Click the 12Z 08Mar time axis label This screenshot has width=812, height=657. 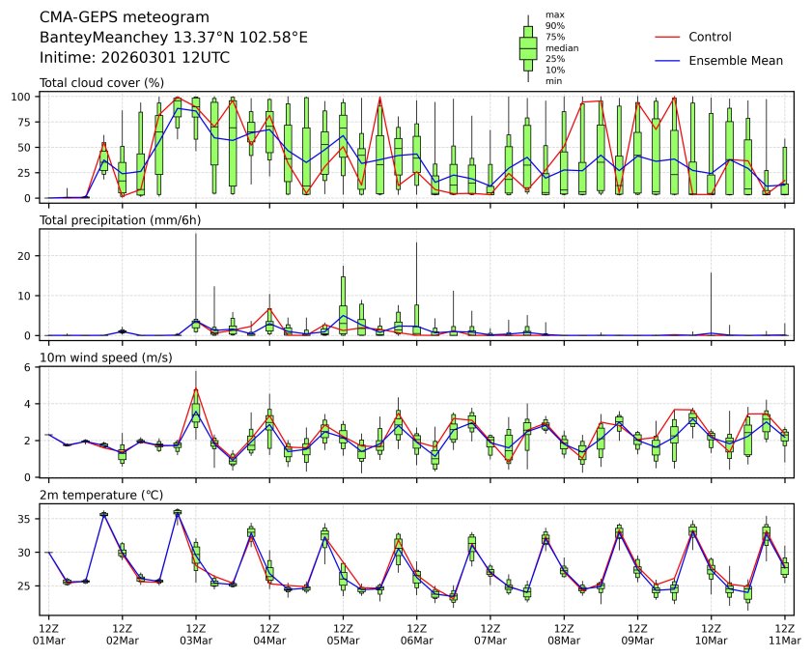(564, 634)
